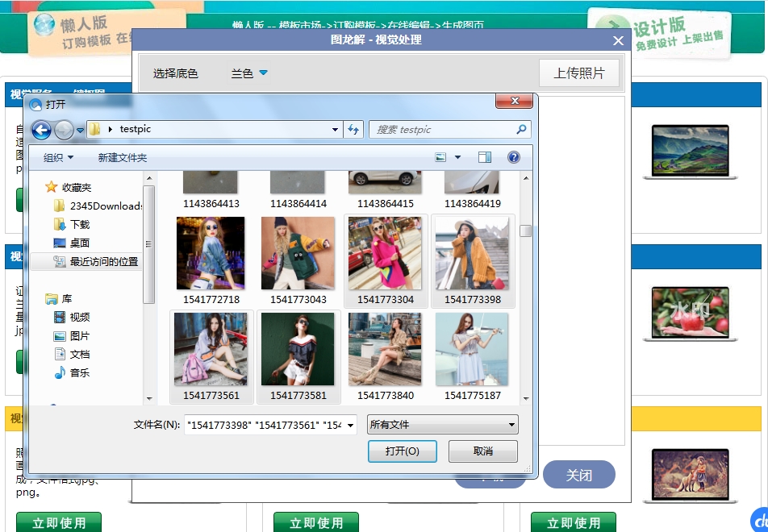Select 收藏夹 in the navigation pane
Screen dimensions: 768x532
(68, 187)
